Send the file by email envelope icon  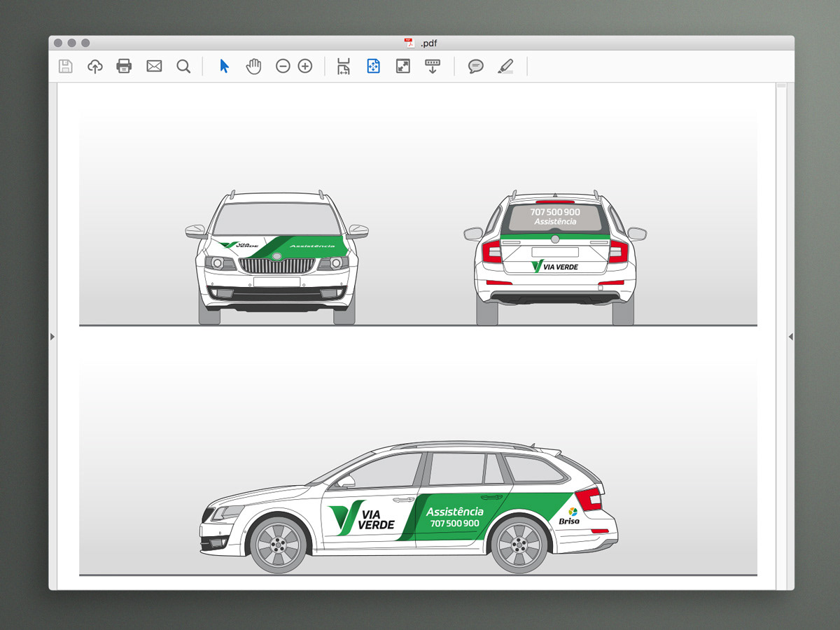(x=154, y=66)
